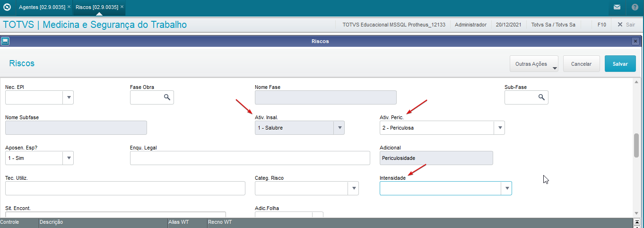Close the Riscos [02.9.0035] tab
Screen dimensions: 644x228
pyautogui.click(x=122, y=7)
